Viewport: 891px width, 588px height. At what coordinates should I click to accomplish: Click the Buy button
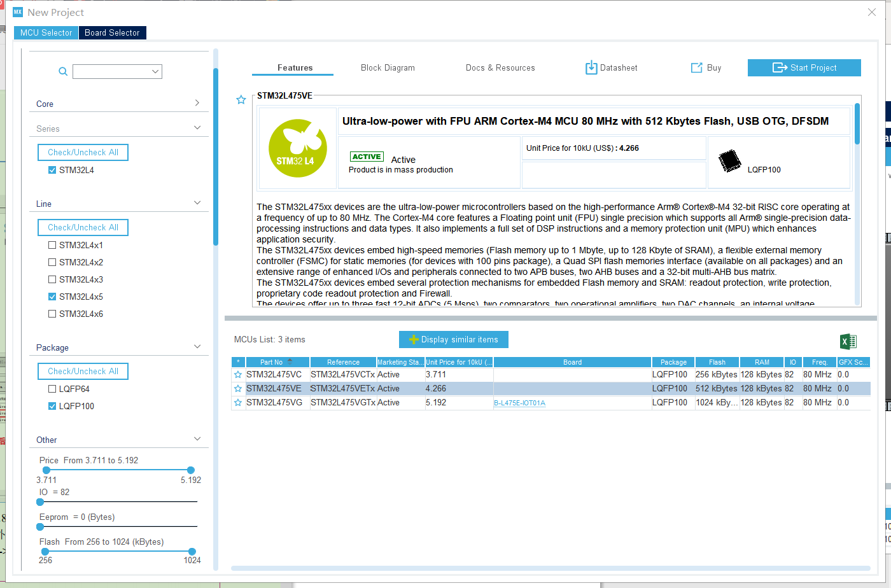click(706, 67)
